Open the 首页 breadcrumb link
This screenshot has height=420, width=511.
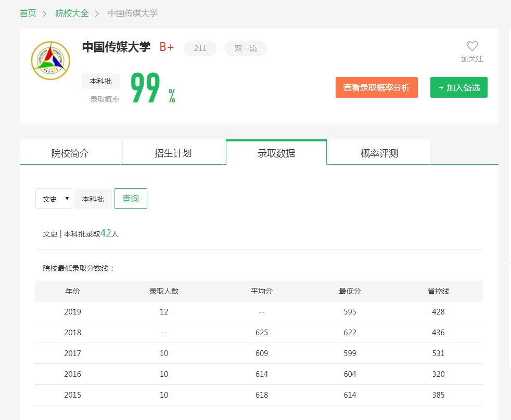pyautogui.click(x=28, y=14)
